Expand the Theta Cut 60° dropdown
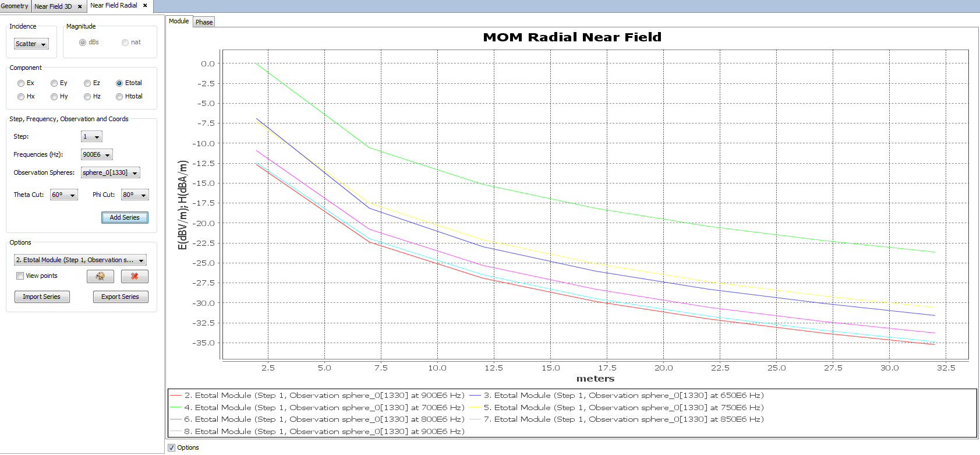The height and width of the screenshot is (455, 980). click(x=63, y=195)
